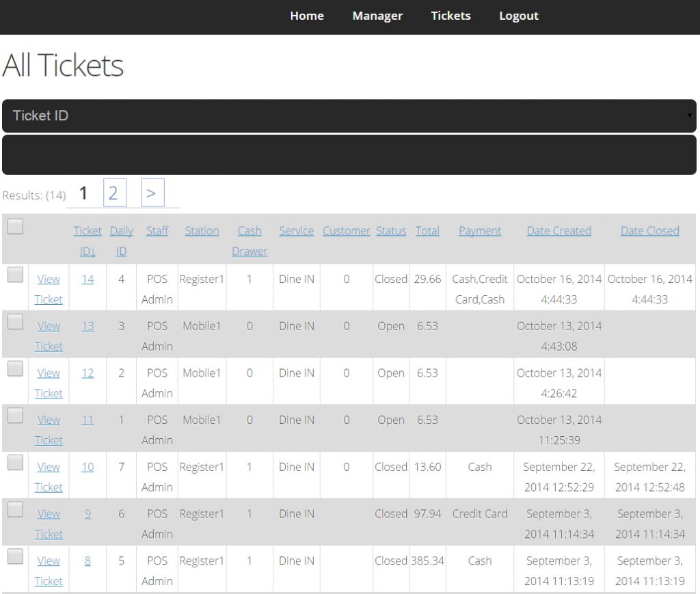Viewport: 700px width, 594px height.
Task: Sort by the Status column header
Action: tap(390, 230)
